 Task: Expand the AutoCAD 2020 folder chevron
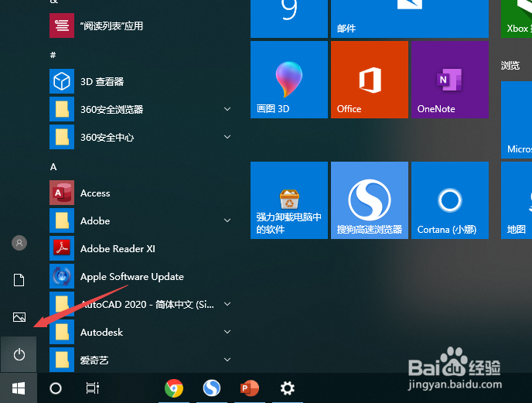point(227,304)
